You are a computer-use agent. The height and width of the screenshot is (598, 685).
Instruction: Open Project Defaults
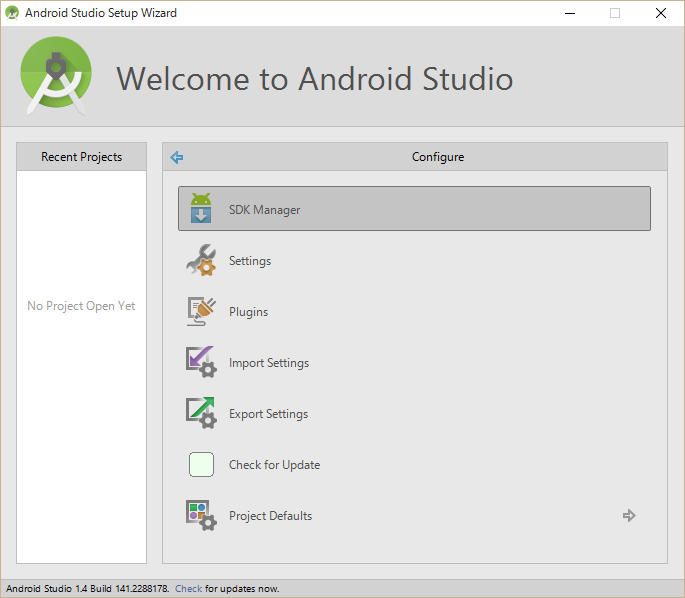414,515
